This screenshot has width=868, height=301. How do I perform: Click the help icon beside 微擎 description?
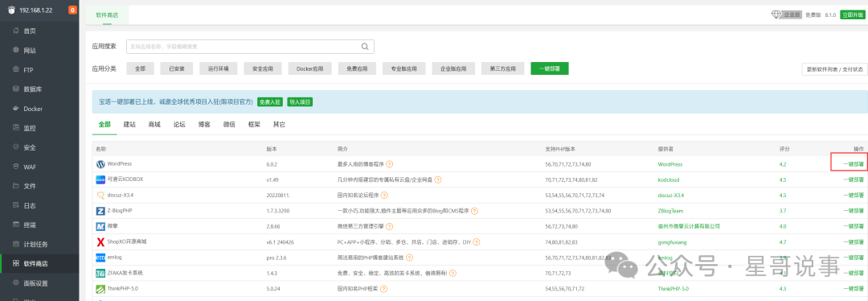390,226
